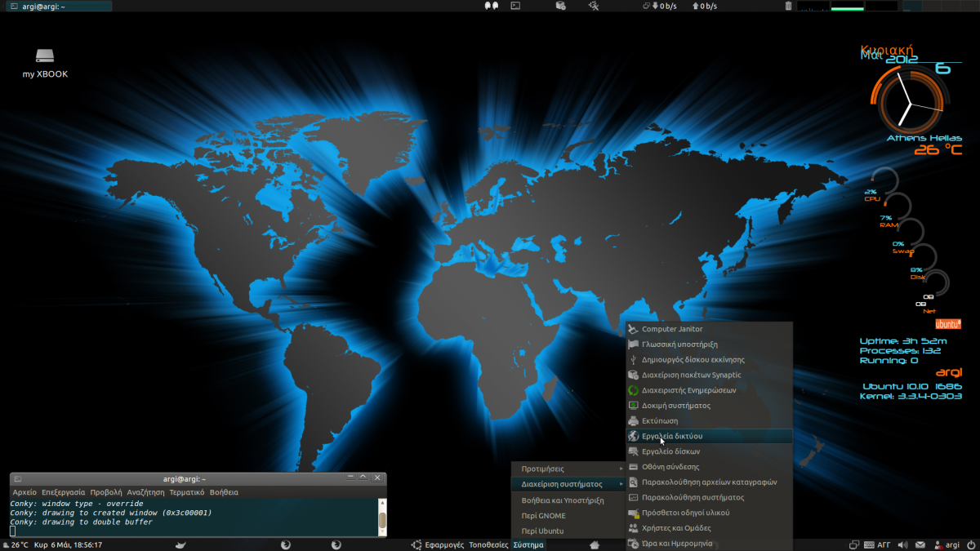Click the home folder icon in bottom panel
Screen dimensions: 980x551
(x=595, y=544)
